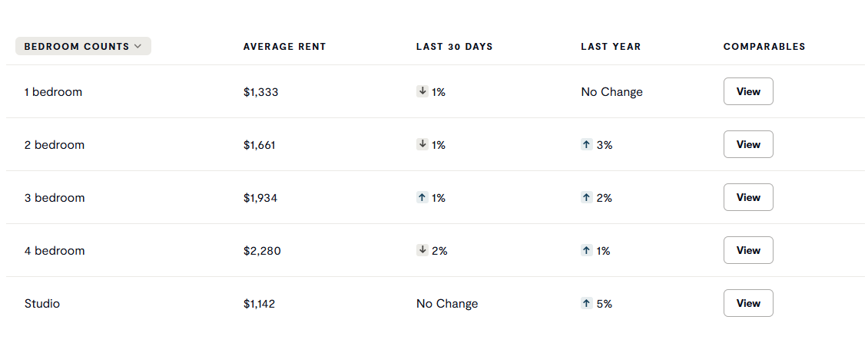868x346 pixels.
Task: Click the up arrow icon for 4 bedroom last year
Action: [587, 250]
